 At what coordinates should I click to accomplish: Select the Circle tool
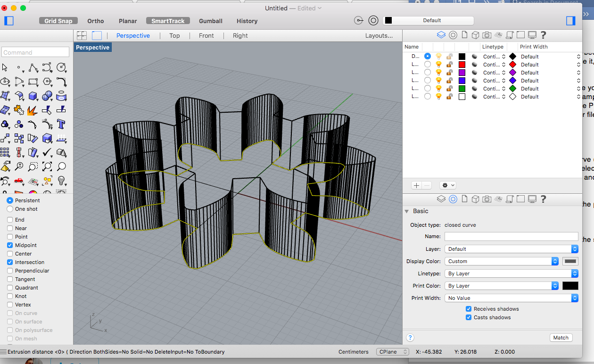(x=61, y=67)
